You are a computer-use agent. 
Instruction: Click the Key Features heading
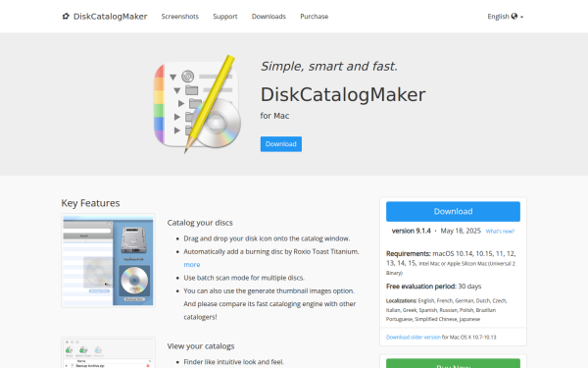[90, 203]
